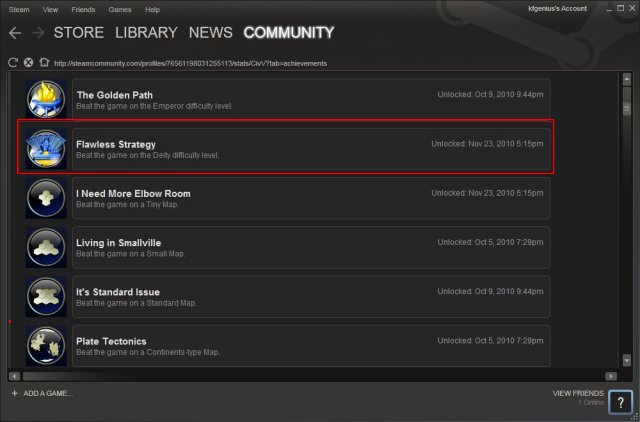
Task: Click It's Standard Issue achievement icon
Action: pos(46,297)
